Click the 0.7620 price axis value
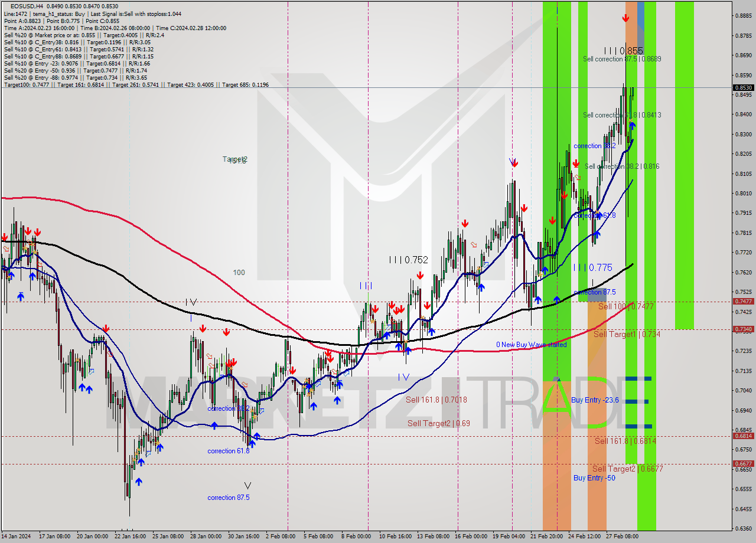 (743, 272)
